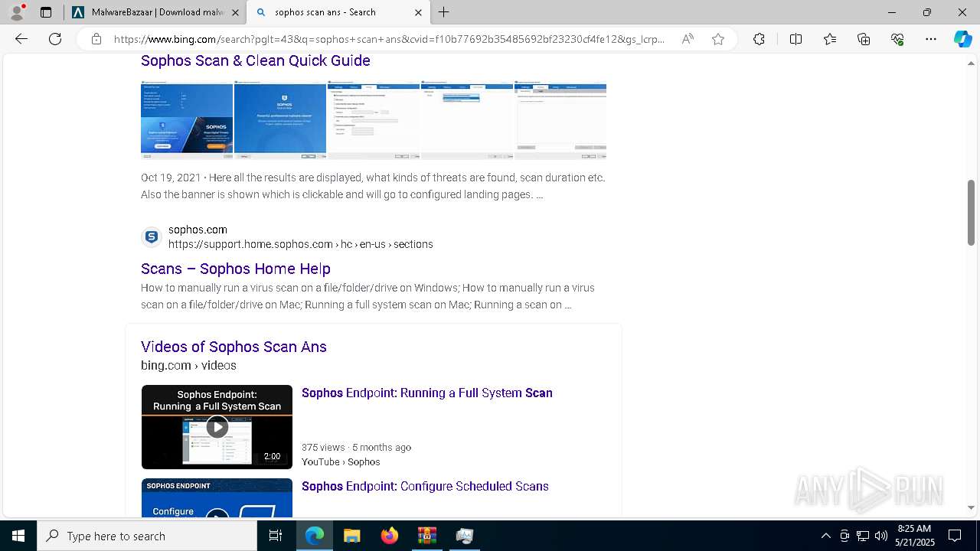
Task: Go back to the previous page
Action: point(21,39)
